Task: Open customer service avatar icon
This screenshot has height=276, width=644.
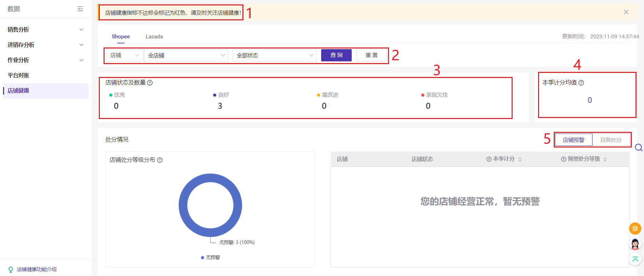Action: (635, 244)
